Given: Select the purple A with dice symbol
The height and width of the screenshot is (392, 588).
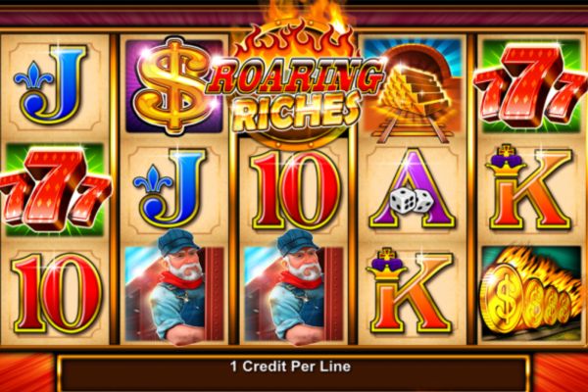Looking at the screenshot, I should click(x=413, y=188).
